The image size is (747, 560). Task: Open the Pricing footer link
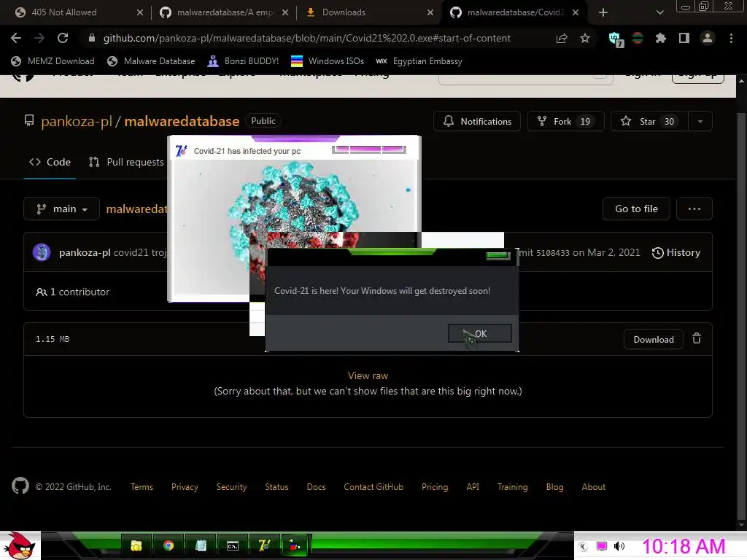[435, 486]
